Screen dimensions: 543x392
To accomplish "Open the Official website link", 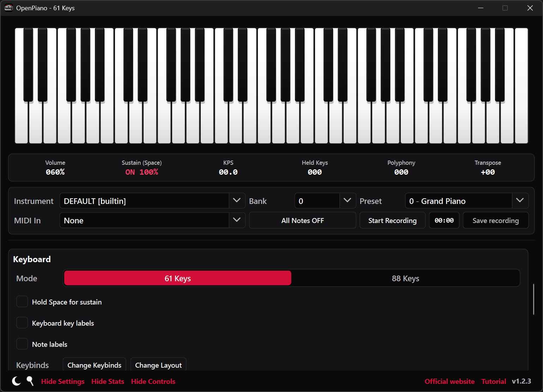I will tap(450, 381).
